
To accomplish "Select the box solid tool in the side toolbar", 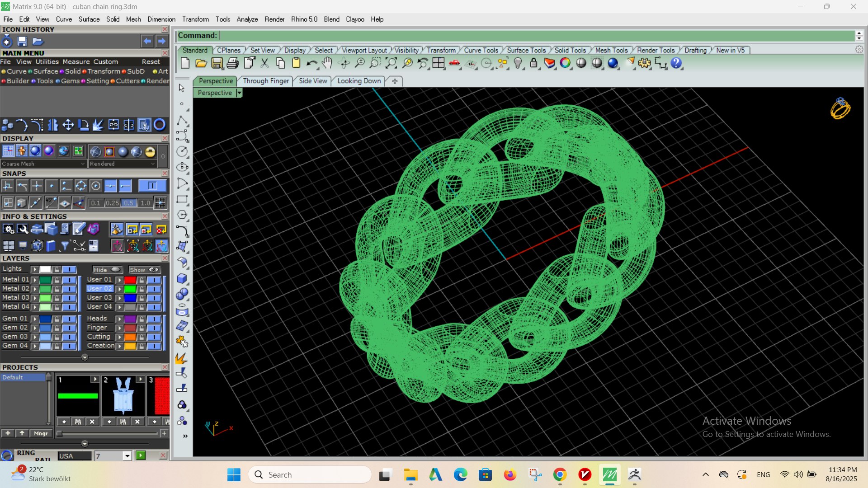I will [x=182, y=278].
